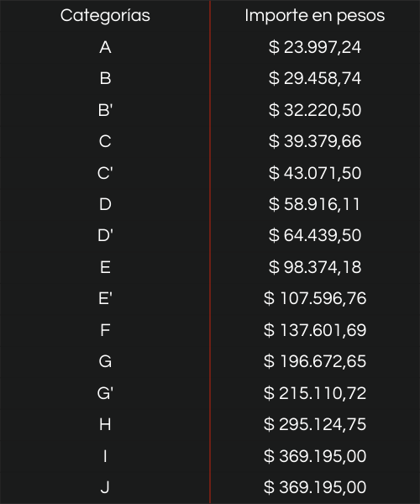420x504 pixels.
Task: Select category F cell
Action: 105,330
